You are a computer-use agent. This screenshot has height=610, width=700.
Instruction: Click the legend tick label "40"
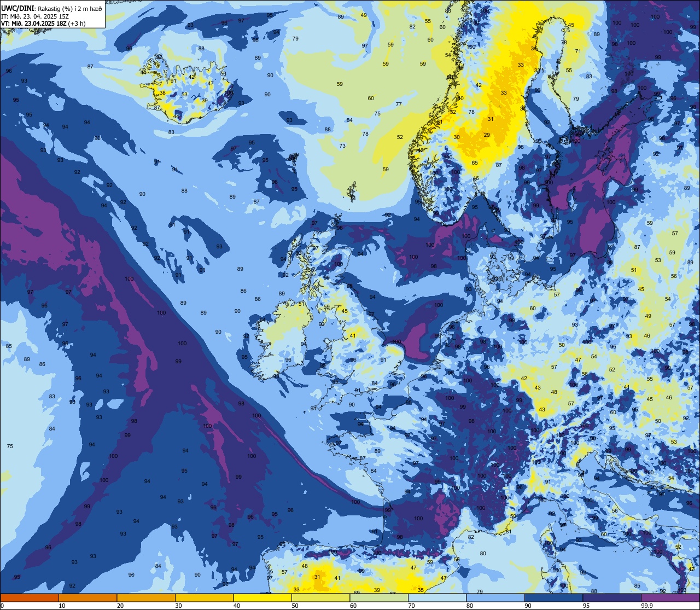237,606
